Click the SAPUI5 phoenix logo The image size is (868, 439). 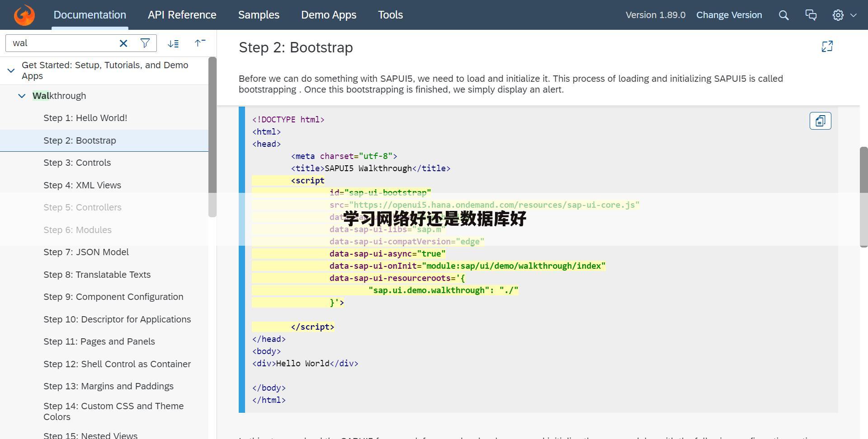(24, 15)
